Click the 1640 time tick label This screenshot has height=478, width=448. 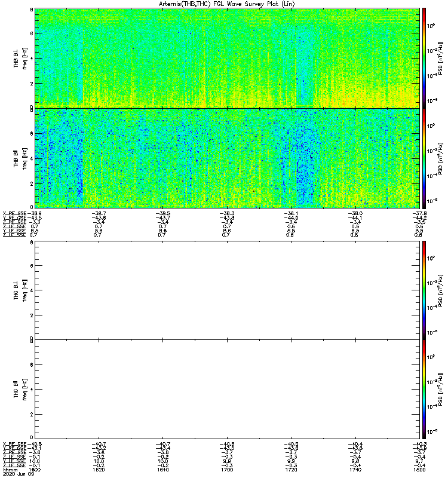(x=162, y=470)
